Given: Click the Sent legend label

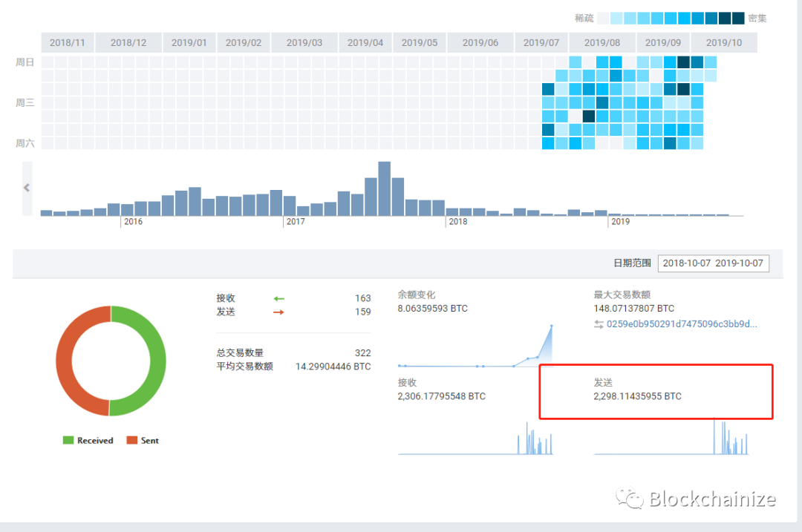Looking at the screenshot, I should [150, 441].
